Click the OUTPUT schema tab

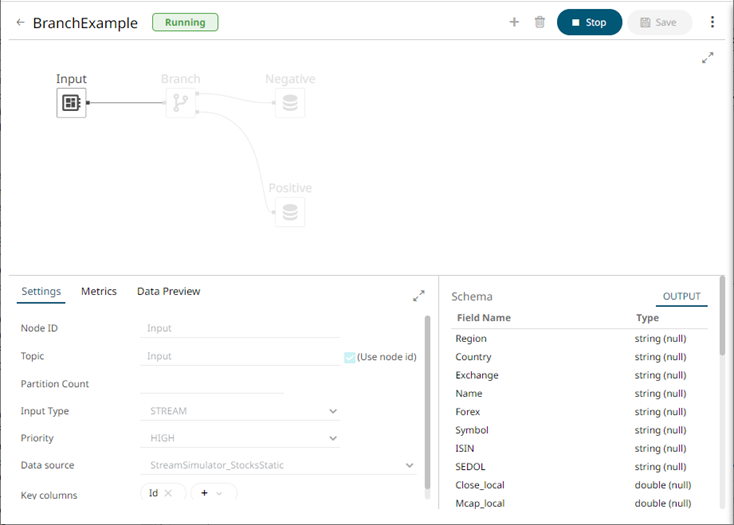[x=682, y=296]
